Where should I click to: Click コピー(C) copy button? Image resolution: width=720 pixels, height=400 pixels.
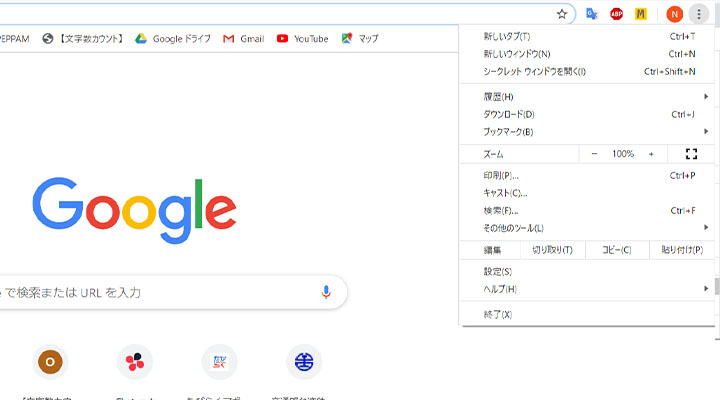point(617,250)
